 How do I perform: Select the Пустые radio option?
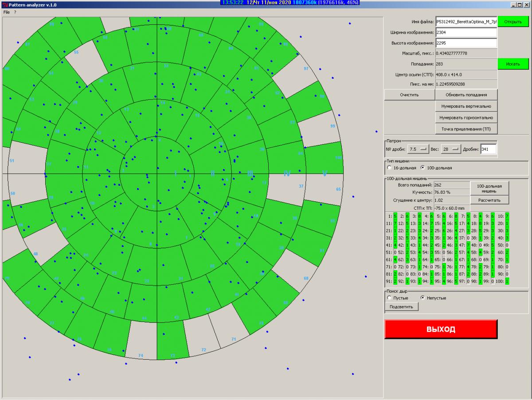[x=390, y=298]
